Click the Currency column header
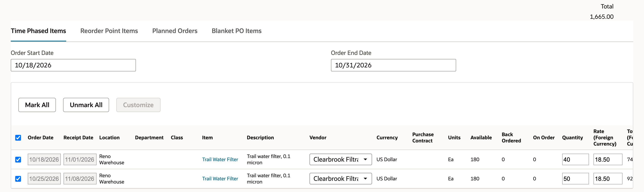 click(x=387, y=138)
